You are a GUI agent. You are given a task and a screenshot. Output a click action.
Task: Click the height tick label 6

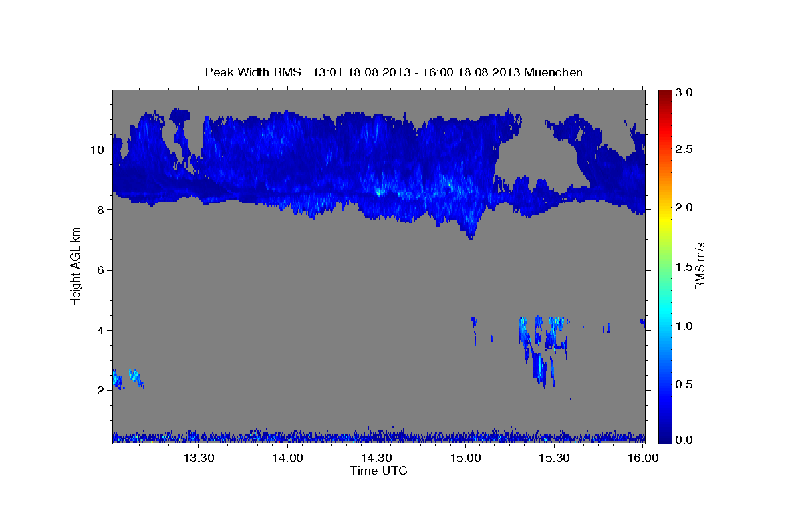(102, 270)
